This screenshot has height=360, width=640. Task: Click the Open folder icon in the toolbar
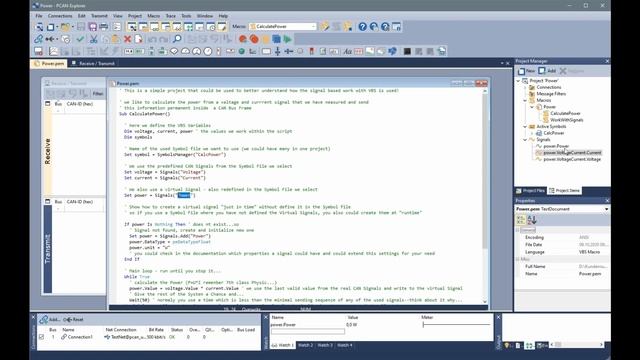(64, 27)
